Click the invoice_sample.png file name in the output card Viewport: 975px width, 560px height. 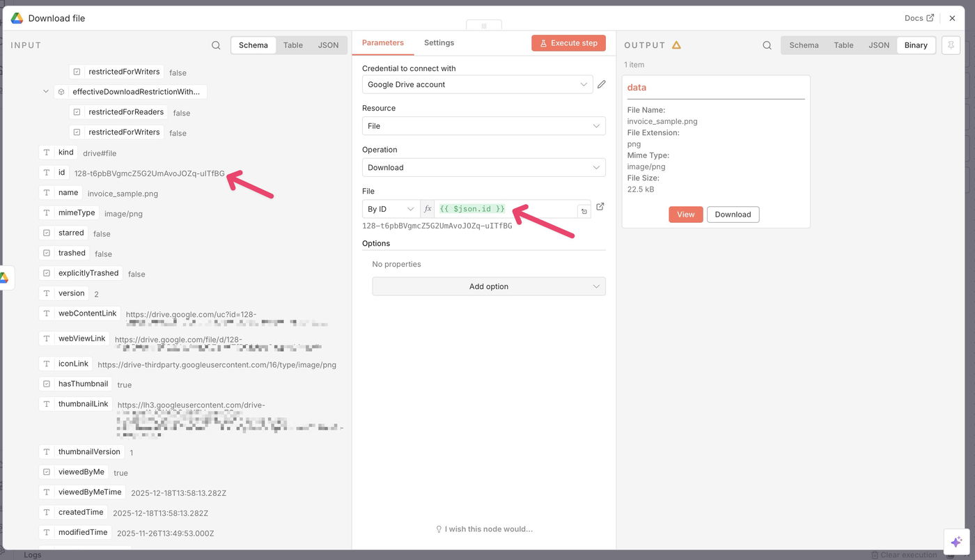662,121
